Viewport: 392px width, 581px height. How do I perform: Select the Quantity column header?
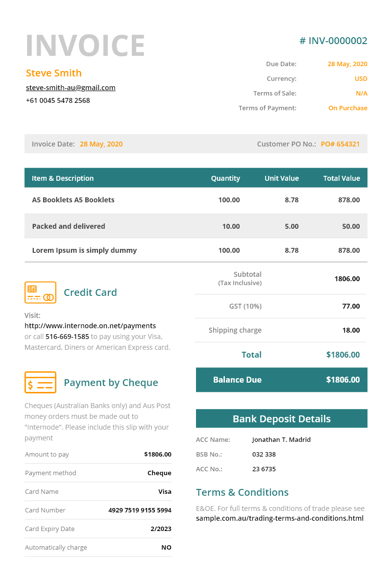click(x=225, y=178)
